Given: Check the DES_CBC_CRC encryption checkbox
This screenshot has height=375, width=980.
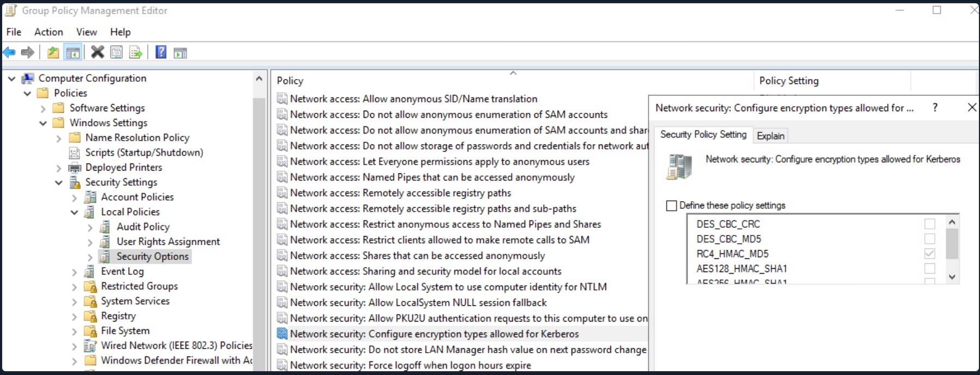Looking at the screenshot, I should [930, 224].
